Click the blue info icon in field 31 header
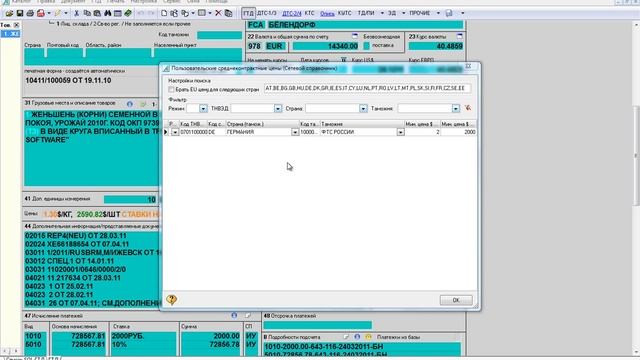Image resolution: width=640 pixels, height=360 pixels. coord(130,104)
